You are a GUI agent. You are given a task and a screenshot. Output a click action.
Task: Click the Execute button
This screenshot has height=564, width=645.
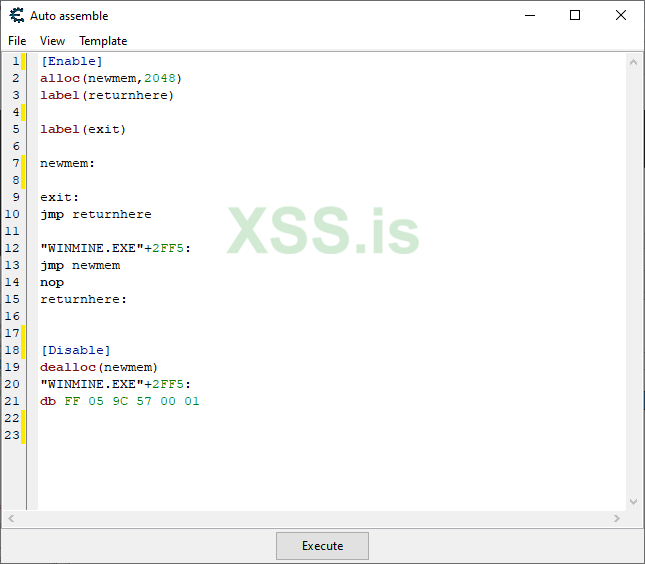(322, 545)
